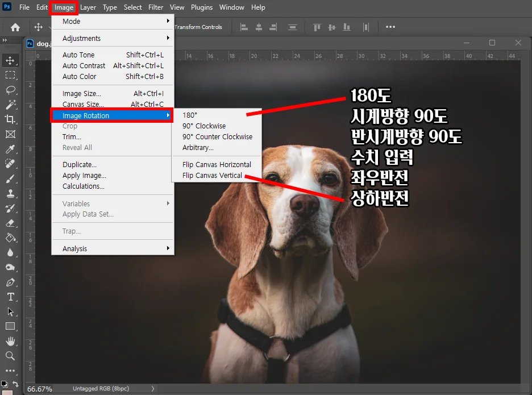
Task: Swap foreground and background colors
Action: click(15, 384)
